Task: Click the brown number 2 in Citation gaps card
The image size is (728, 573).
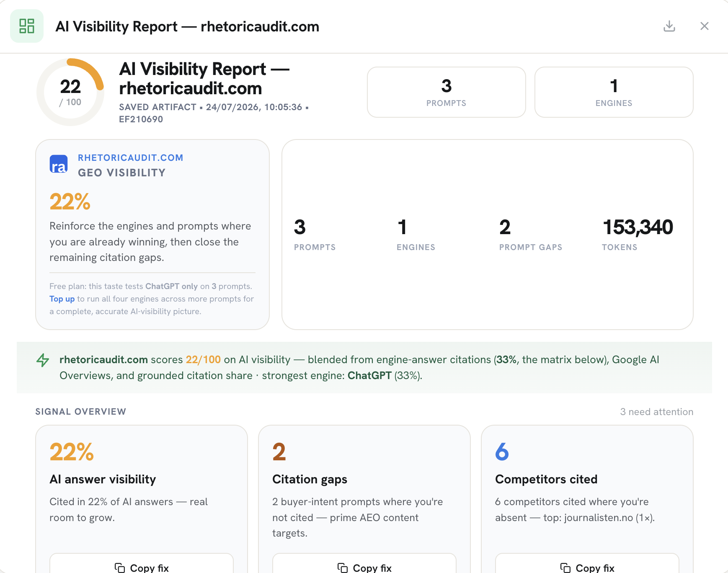Action: tap(279, 452)
